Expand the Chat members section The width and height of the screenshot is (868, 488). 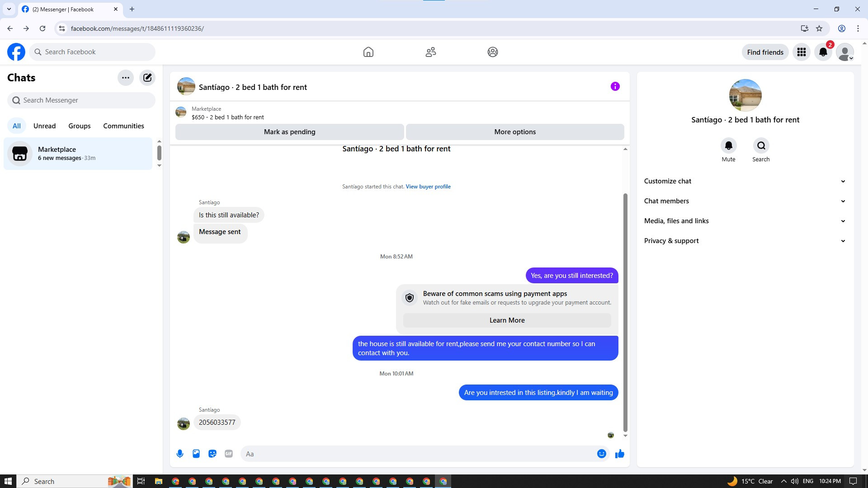coord(745,201)
